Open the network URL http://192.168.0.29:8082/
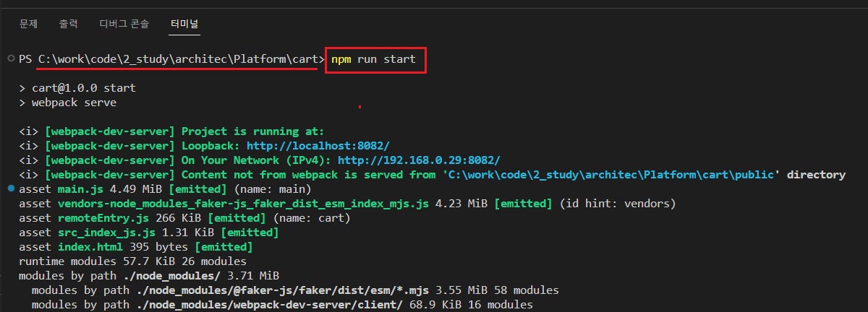Viewport: 868px width, 312px height. 419,160
